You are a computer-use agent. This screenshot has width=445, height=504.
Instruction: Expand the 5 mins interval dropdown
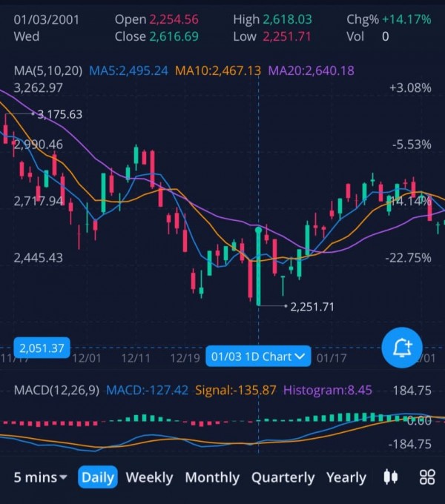[41, 477]
